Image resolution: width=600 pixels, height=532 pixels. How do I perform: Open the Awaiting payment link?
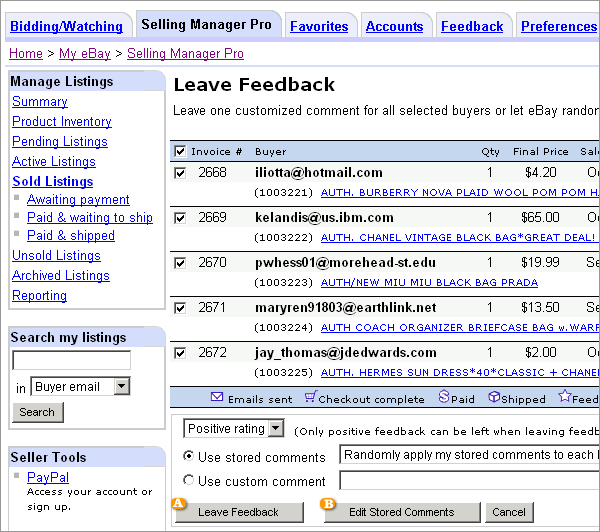pyautogui.click(x=78, y=199)
